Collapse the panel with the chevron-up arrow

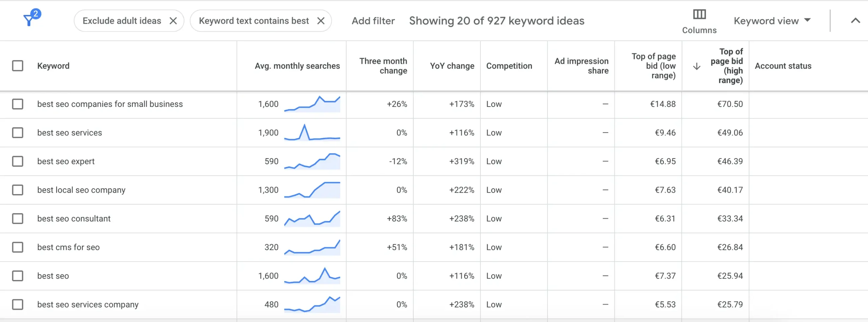[x=855, y=21]
